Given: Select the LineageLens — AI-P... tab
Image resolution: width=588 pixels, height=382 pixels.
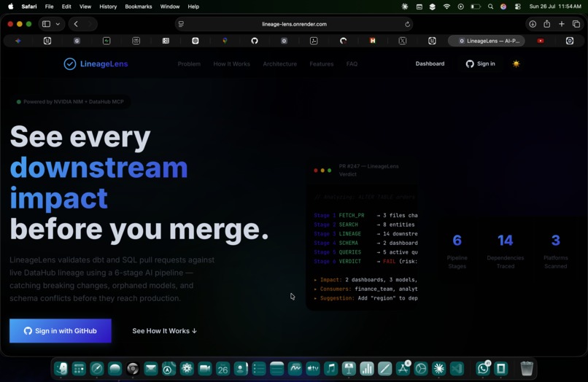Looking at the screenshot, I should tap(487, 41).
